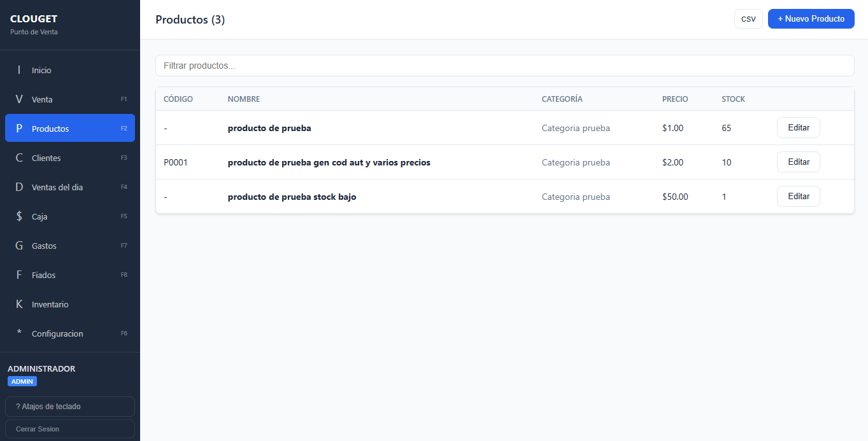The width and height of the screenshot is (868, 441).
Task: Edit the product named producto de prueba
Action: [x=798, y=127]
